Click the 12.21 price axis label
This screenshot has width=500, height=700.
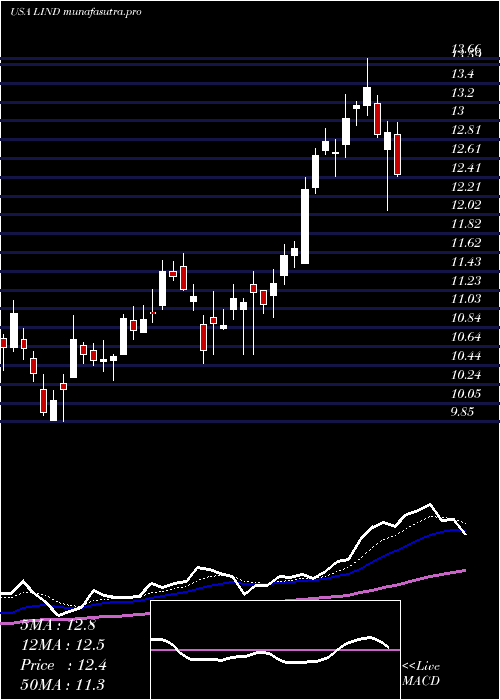[x=466, y=187]
